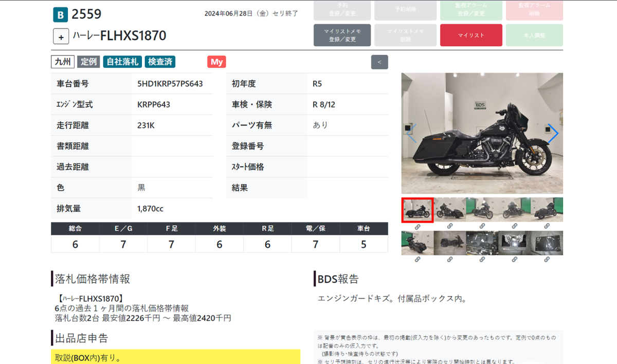
Task: Click the green 監視アラーム 登録/変更 button
Action: pyautogui.click(x=471, y=10)
